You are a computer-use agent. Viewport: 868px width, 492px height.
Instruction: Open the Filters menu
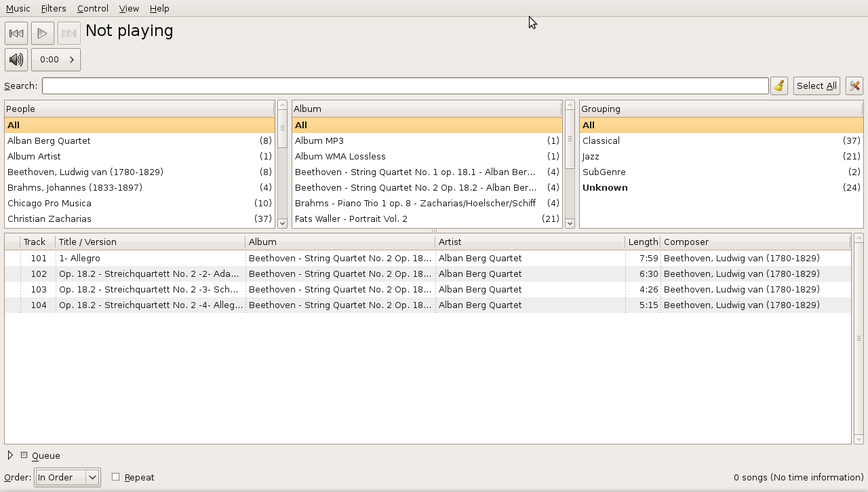click(x=54, y=8)
